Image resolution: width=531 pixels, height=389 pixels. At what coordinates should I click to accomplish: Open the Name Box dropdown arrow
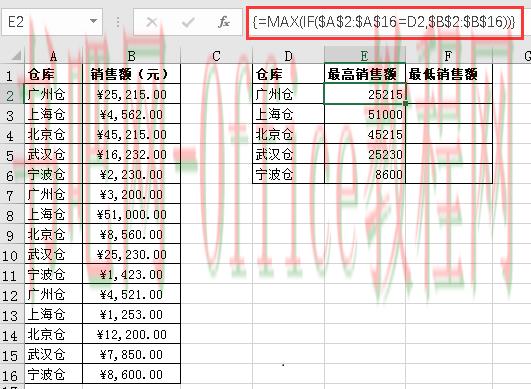click(x=93, y=21)
